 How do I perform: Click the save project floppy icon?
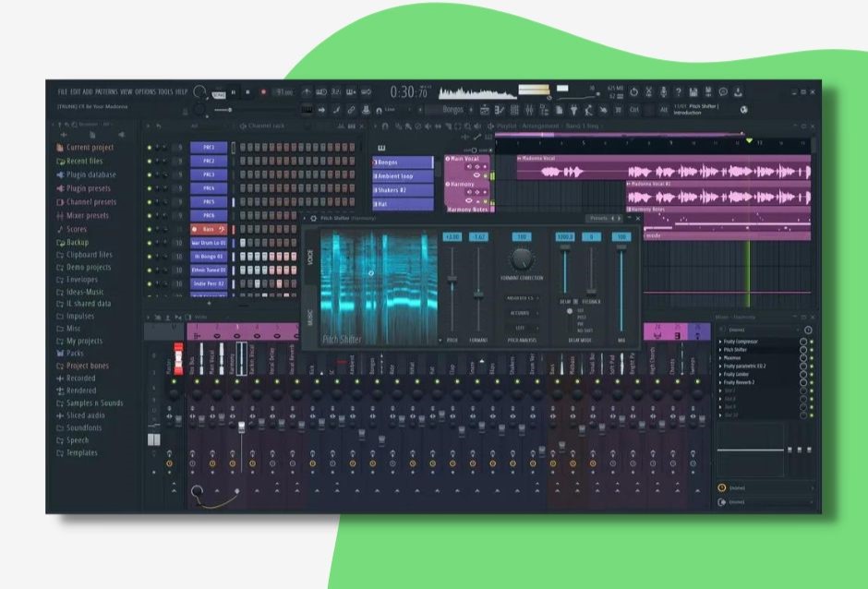point(693,91)
